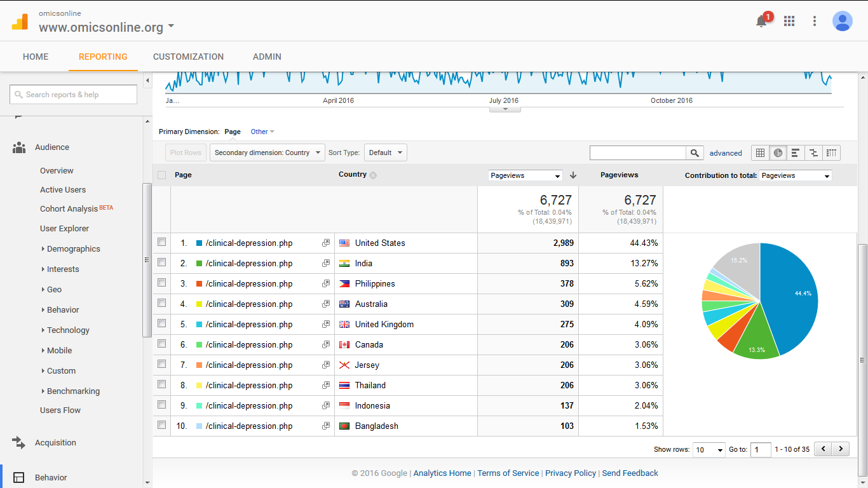Open the Other primary dimension dropdown

point(262,132)
